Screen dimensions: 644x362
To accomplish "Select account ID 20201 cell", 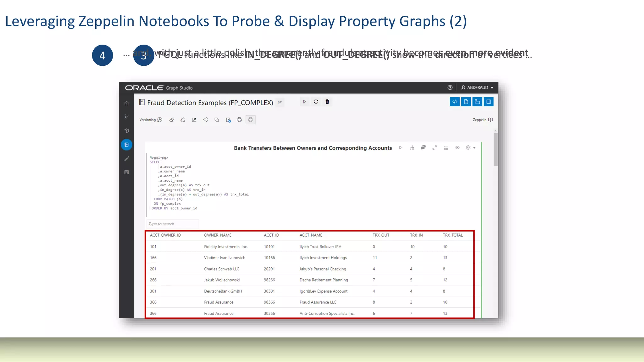I will [x=269, y=269].
